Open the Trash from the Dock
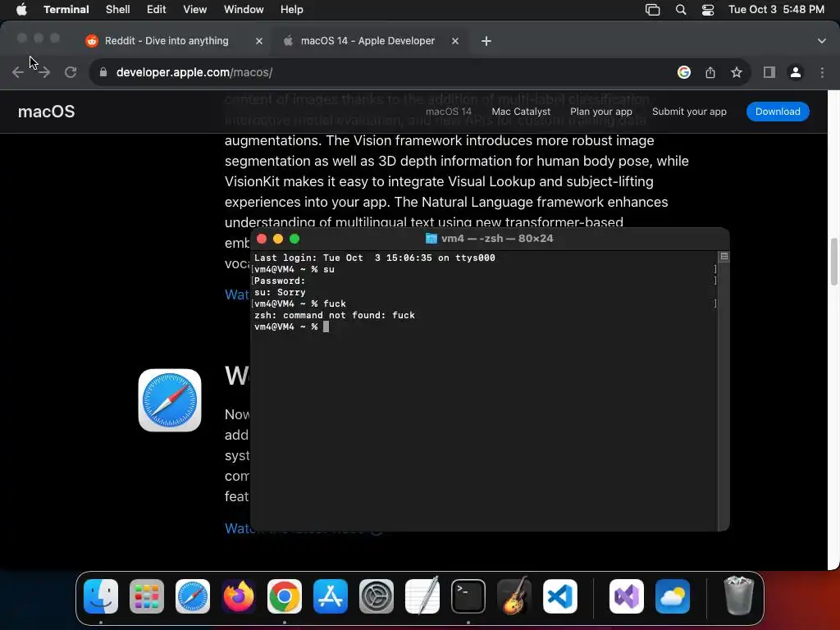 point(739,596)
